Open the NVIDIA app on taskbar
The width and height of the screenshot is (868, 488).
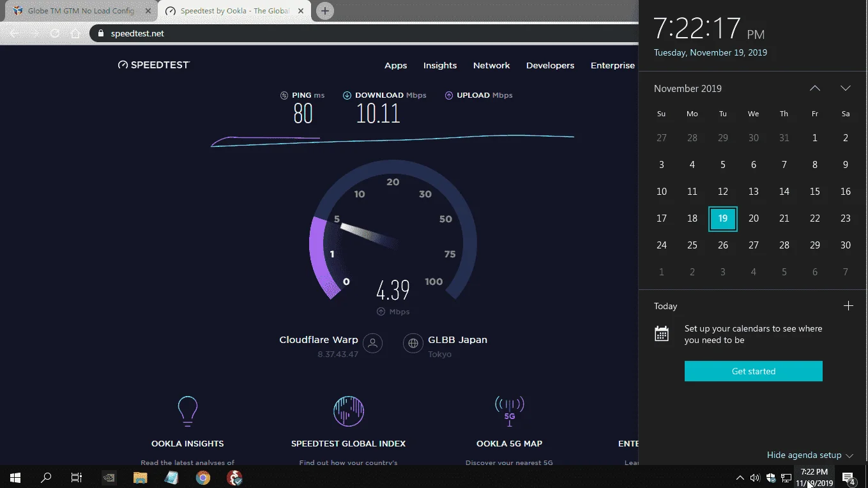[x=109, y=477]
